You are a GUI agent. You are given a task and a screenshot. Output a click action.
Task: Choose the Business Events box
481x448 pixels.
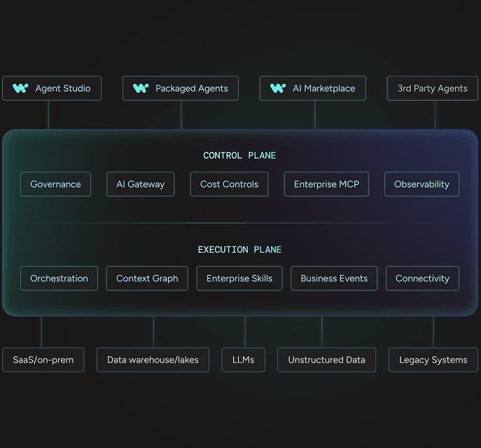pos(334,278)
